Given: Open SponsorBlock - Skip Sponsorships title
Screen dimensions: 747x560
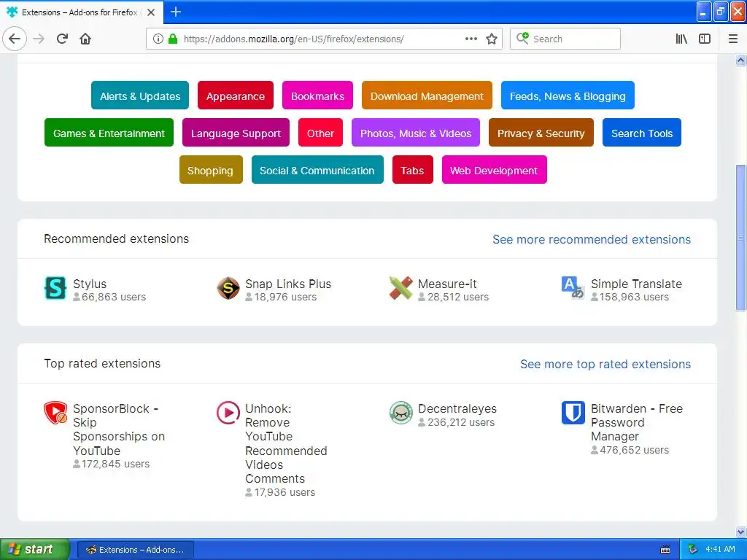Looking at the screenshot, I should click(x=119, y=429).
